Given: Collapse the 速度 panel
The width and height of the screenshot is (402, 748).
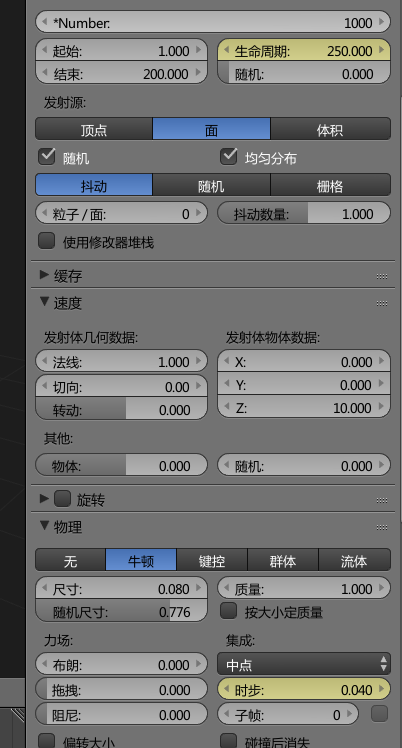Looking at the screenshot, I should pos(45,301).
